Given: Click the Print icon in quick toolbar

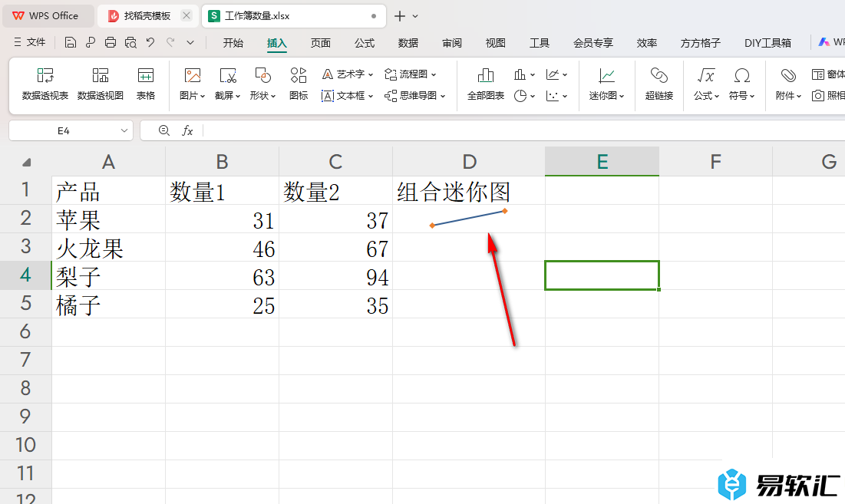Looking at the screenshot, I should point(111,42).
